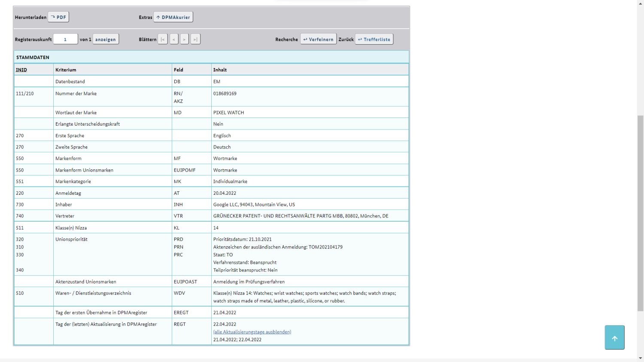Click the Inhalt column header

pos(220,70)
